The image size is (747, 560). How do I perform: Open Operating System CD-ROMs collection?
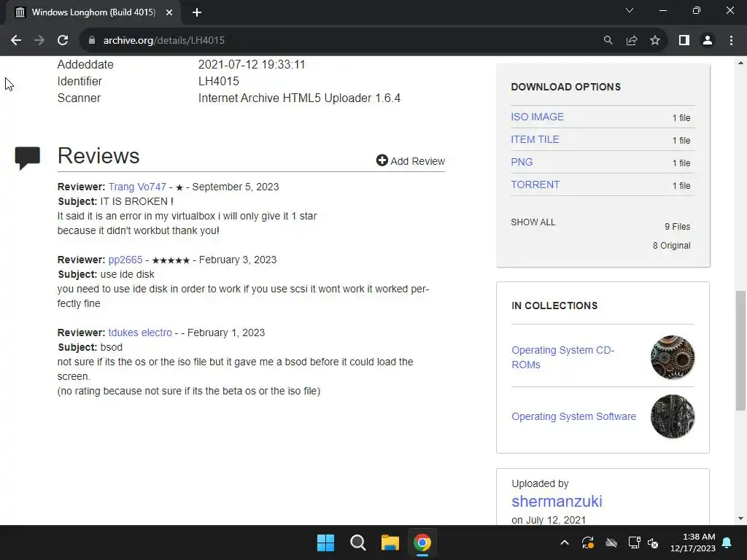562,357
